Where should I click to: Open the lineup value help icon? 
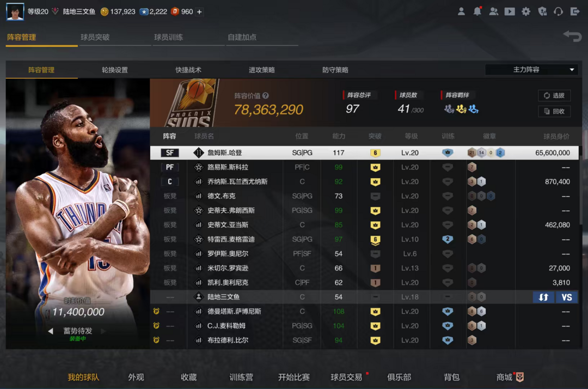(266, 96)
